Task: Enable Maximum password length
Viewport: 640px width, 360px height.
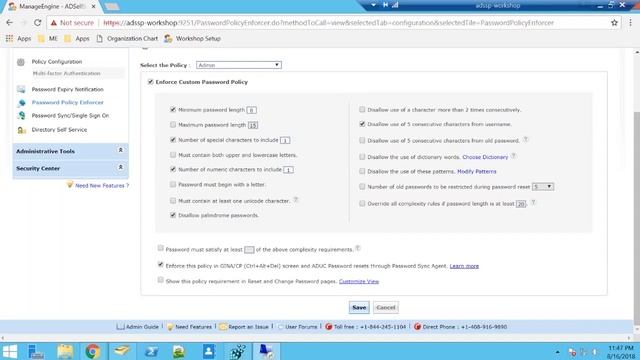Action: tap(173, 124)
